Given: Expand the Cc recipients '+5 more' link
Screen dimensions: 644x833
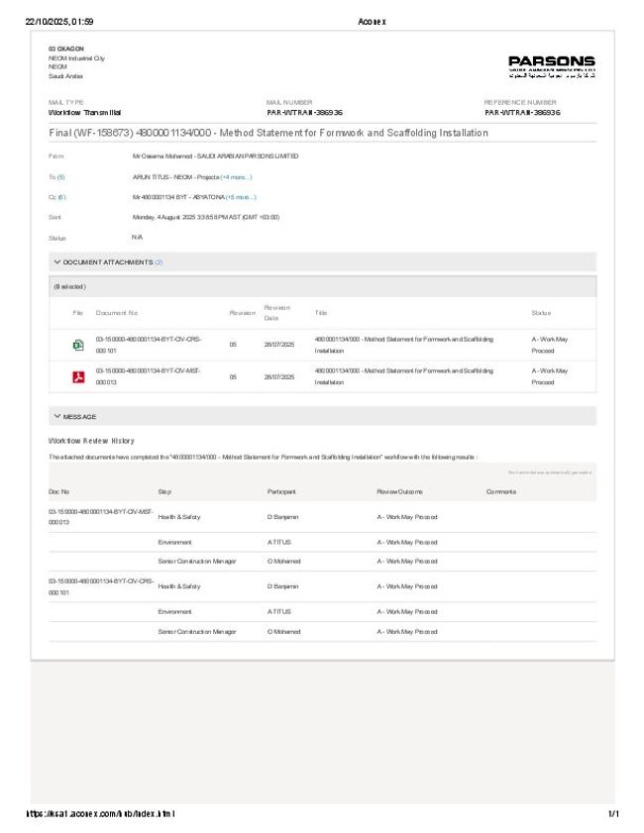Looking at the screenshot, I should (241, 197).
